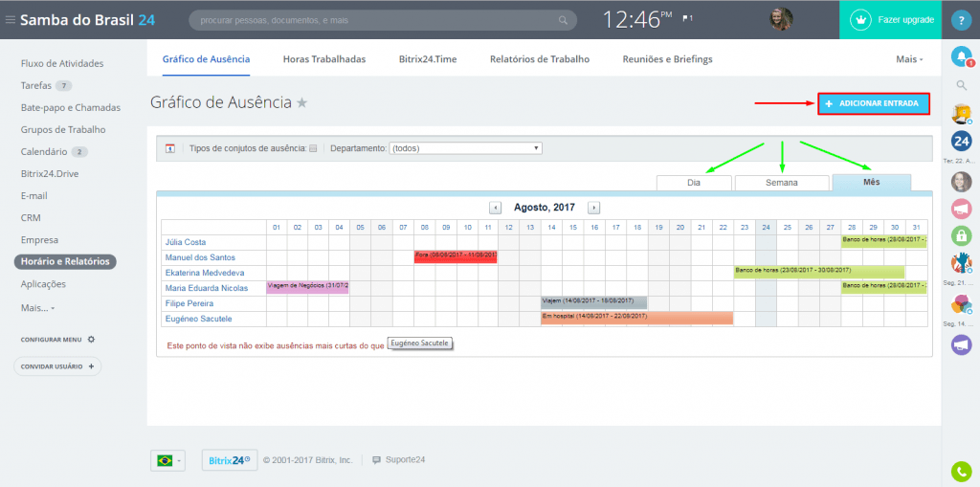Click CONVIDAR USUÁRIO button
The width and height of the screenshot is (980, 487).
[57, 366]
